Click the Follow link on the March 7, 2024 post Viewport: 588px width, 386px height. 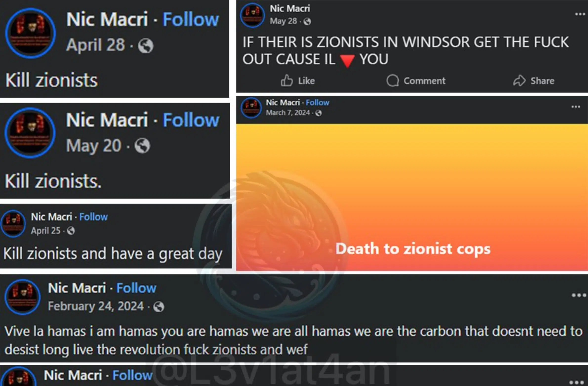(x=318, y=102)
